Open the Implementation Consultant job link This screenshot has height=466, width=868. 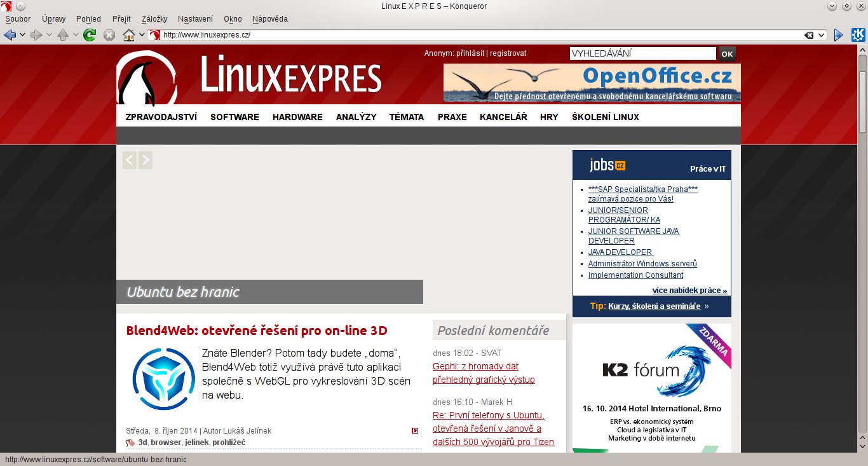click(635, 275)
